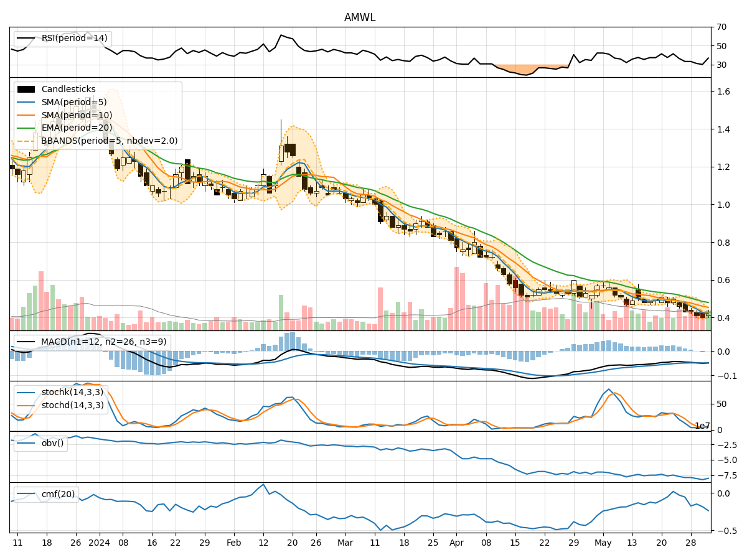The width and height of the screenshot is (747, 560).
Task: Click the EMA(period=20) green legend line
Action: [27, 128]
